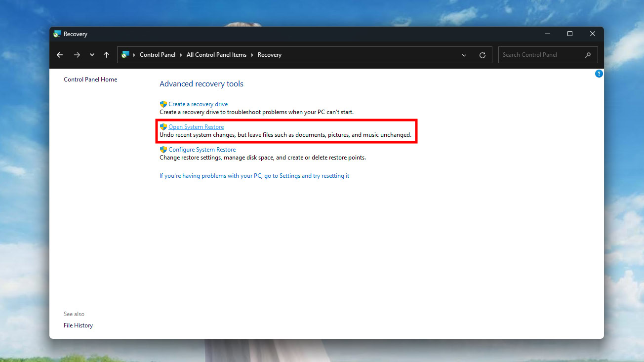This screenshot has height=362, width=644.
Task: Open the recent locations dropdown arrow
Action: click(92, 55)
